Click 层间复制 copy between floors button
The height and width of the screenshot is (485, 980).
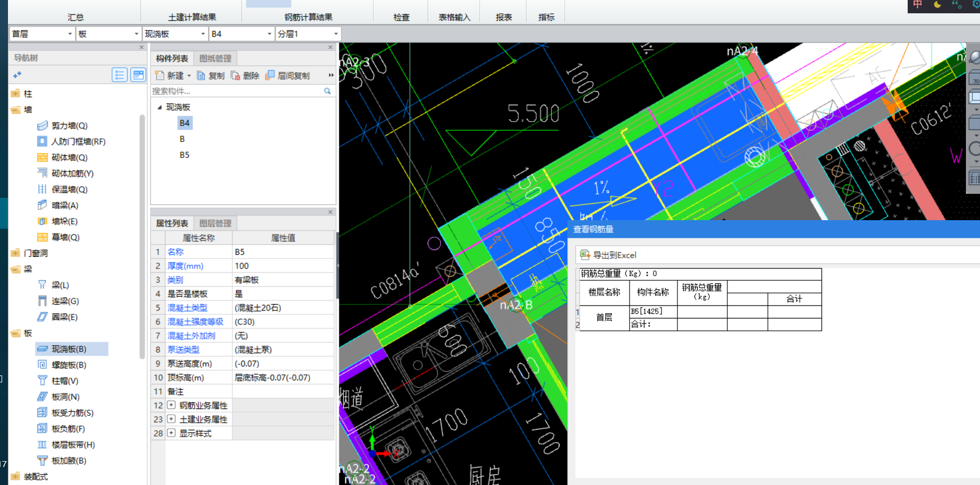[288, 76]
